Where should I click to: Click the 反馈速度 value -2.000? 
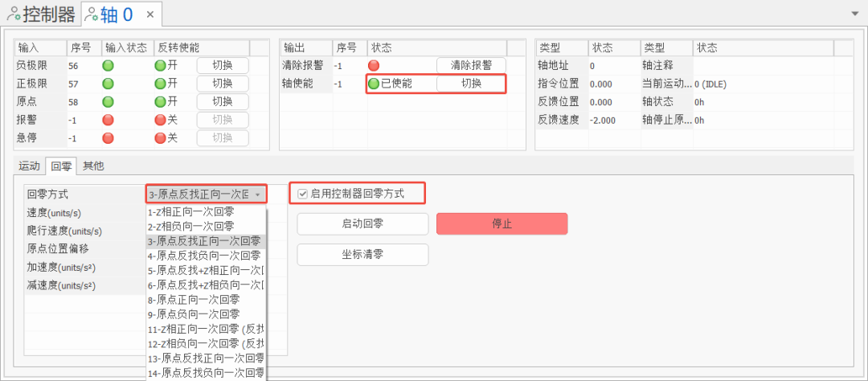coord(603,121)
